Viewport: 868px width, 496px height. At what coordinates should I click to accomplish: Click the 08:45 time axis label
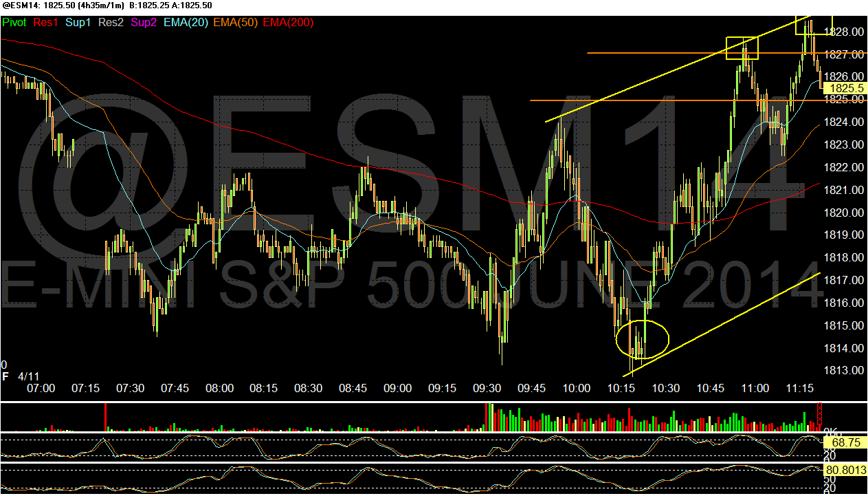pos(353,389)
